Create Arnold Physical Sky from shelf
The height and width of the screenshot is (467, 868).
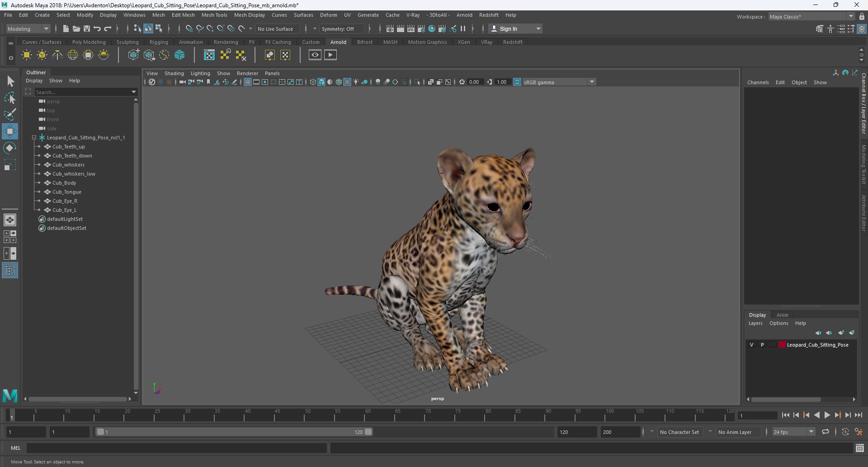[x=104, y=55]
